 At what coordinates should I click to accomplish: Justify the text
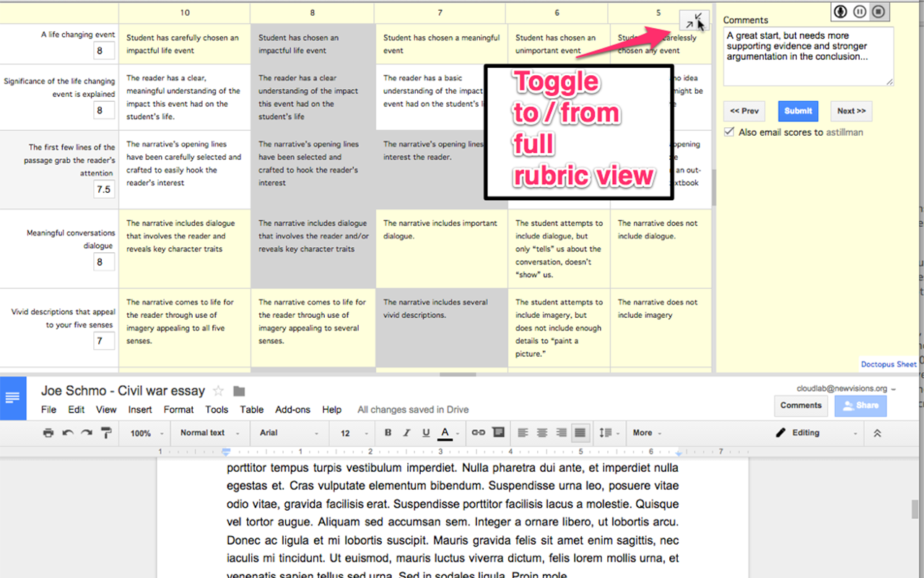pyautogui.click(x=580, y=433)
